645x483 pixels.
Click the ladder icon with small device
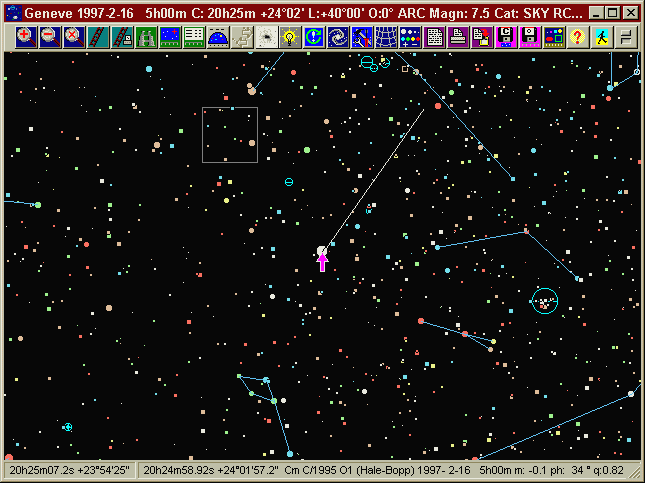tap(122, 37)
